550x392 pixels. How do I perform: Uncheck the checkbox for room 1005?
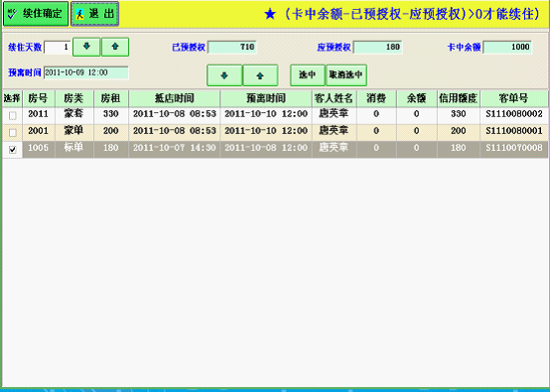click(13, 150)
